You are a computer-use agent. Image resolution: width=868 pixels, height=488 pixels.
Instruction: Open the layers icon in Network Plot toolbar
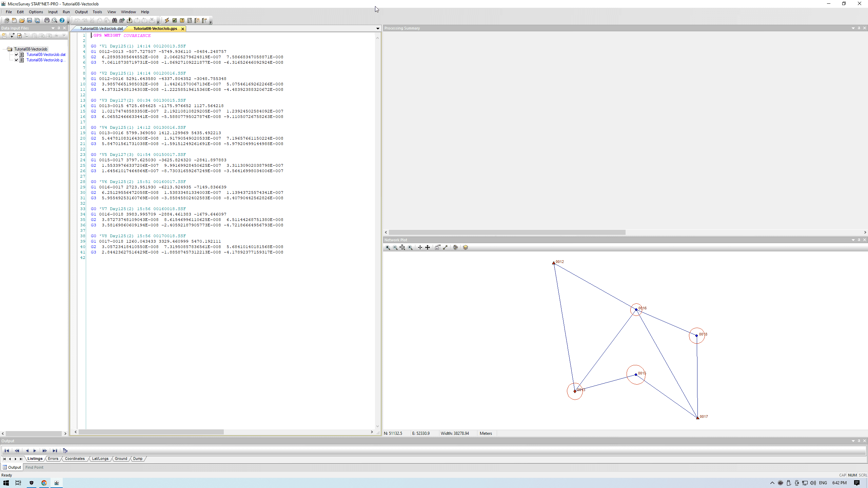[x=465, y=248]
